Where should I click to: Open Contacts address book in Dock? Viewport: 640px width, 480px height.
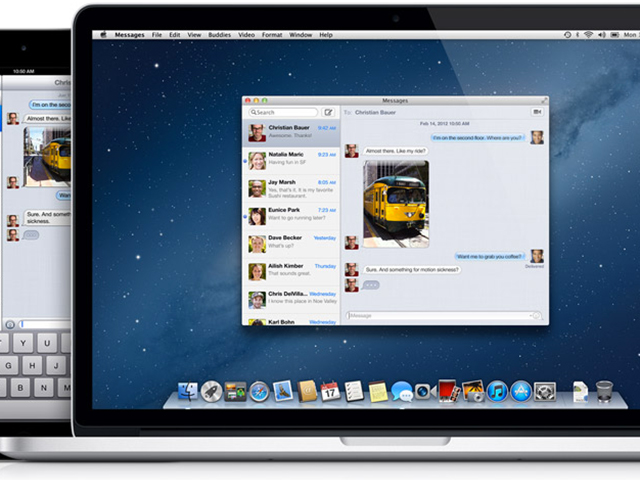coord(307,391)
